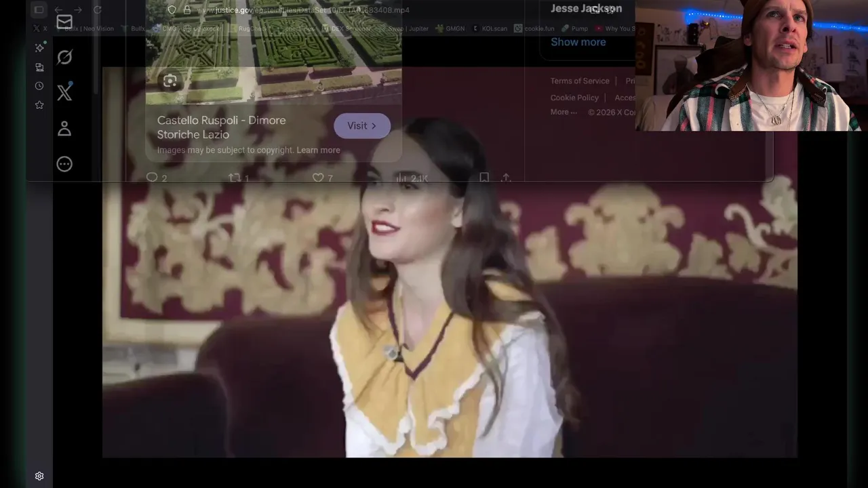This screenshot has height=488, width=868.
Task: Expand the More footer menu
Action: pyautogui.click(x=564, y=112)
